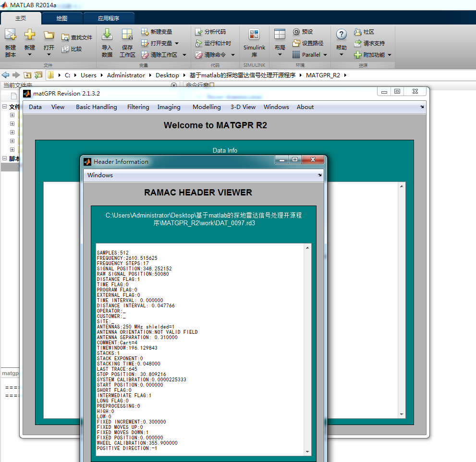Click the Import Data (导入数据) icon

pos(107,34)
